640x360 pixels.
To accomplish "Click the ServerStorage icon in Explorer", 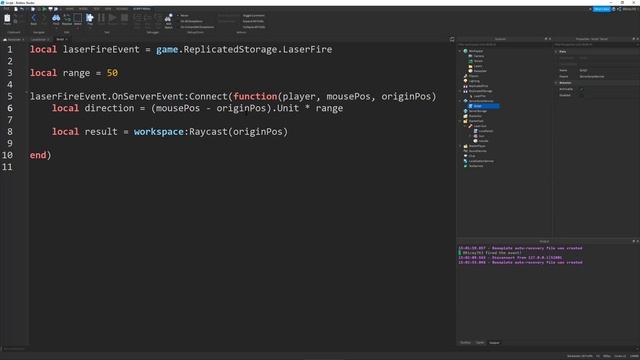I will click(465, 111).
